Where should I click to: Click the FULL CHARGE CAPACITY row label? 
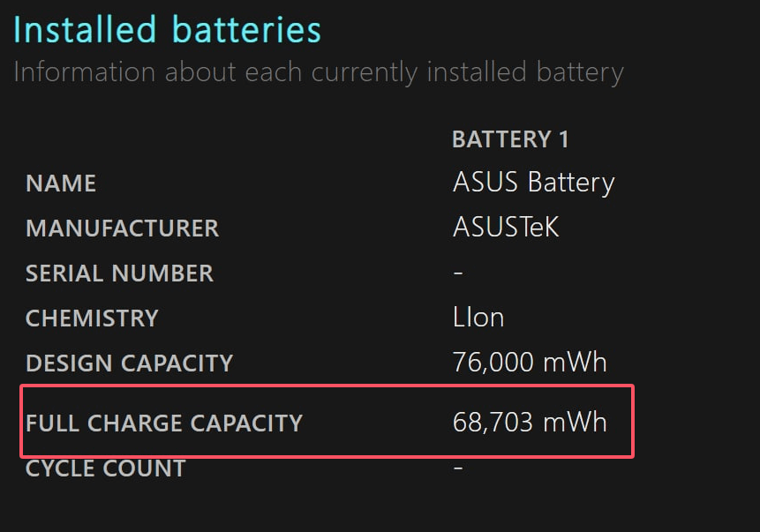164,423
